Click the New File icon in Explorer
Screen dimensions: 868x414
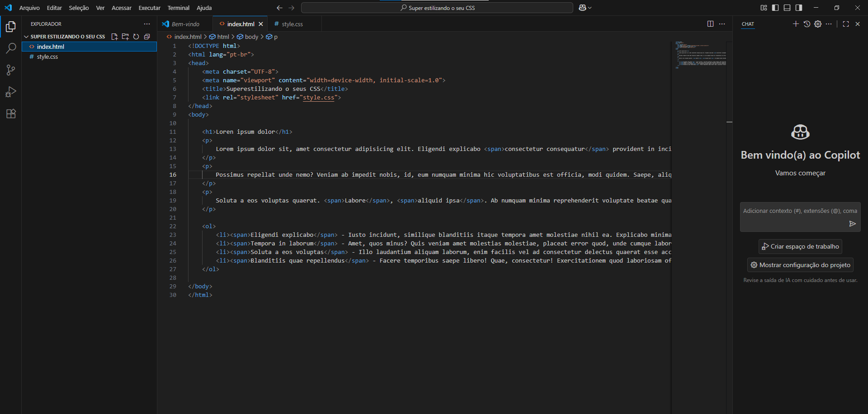click(x=114, y=37)
